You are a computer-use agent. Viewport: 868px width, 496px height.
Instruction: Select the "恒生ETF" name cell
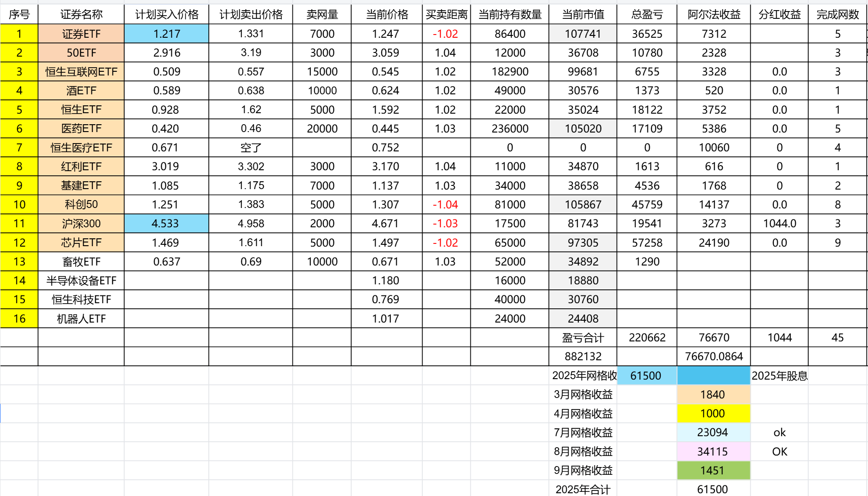(x=81, y=110)
